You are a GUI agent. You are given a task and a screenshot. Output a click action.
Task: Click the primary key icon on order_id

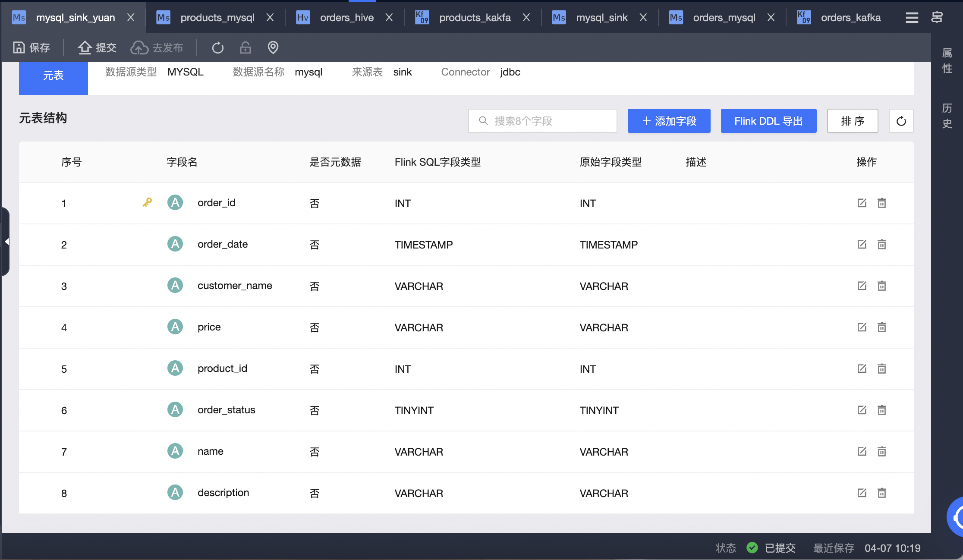[147, 202]
